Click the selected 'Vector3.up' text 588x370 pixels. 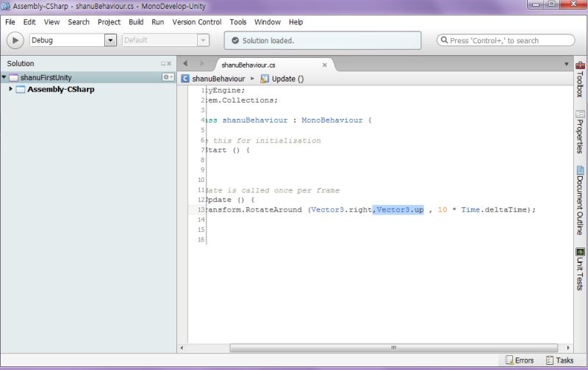click(400, 210)
